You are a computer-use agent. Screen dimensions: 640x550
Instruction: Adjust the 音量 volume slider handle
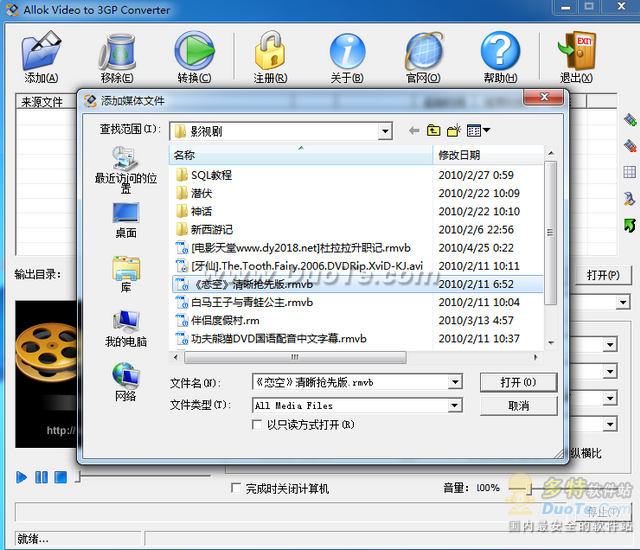click(529, 488)
